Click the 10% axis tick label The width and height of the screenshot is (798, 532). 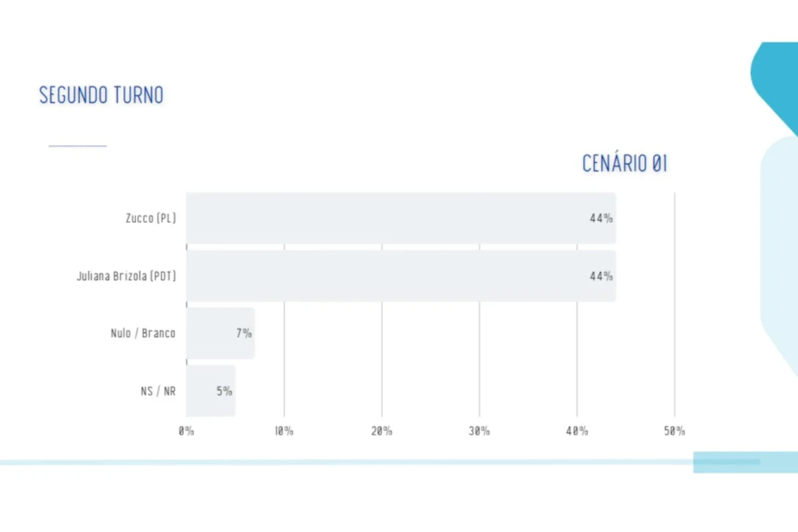click(284, 431)
